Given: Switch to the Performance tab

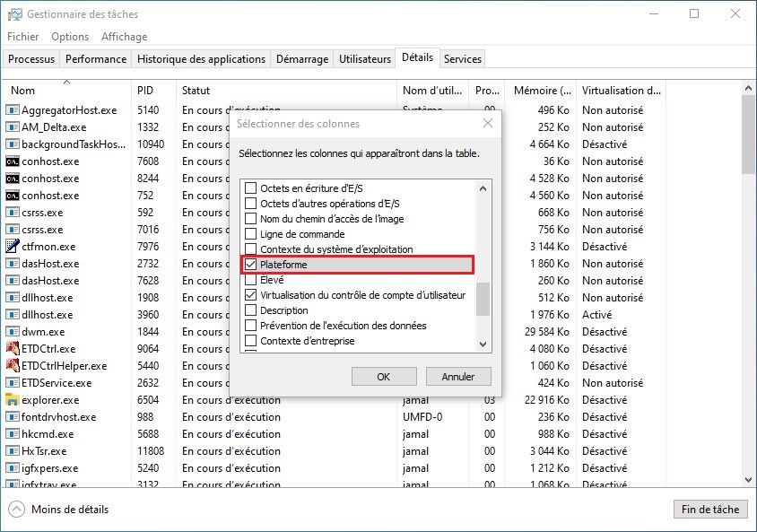Looking at the screenshot, I should 95,58.
